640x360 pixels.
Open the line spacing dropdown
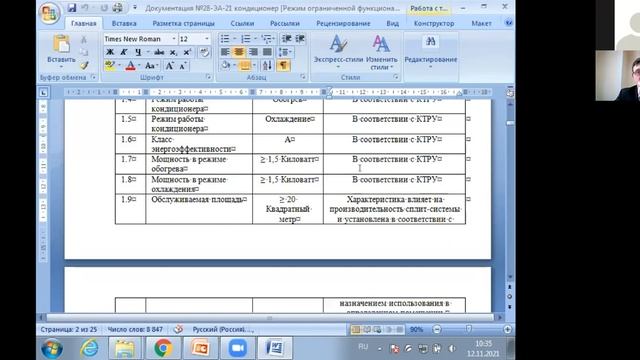[x=285, y=52]
